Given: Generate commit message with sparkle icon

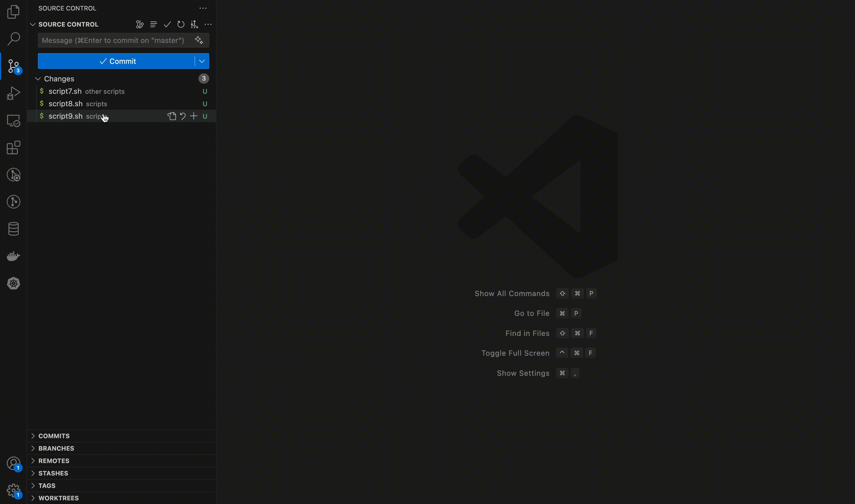Looking at the screenshot, I should click(199, 40).
